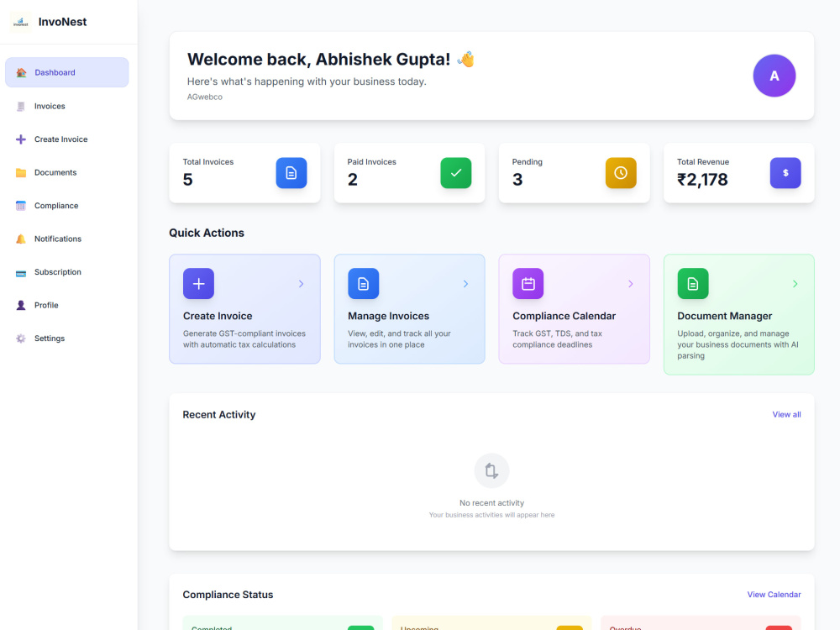Click the Settings gear icon in sidebar
The width and height of the screenshot is (840, 630).
[21, 339]
